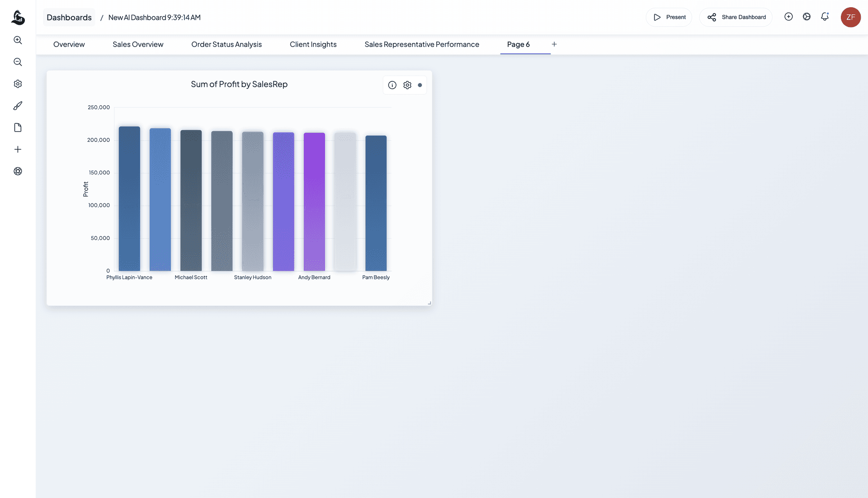Switch to the Overview tab
Screen dimensions: 868x498
pos(69,44)
